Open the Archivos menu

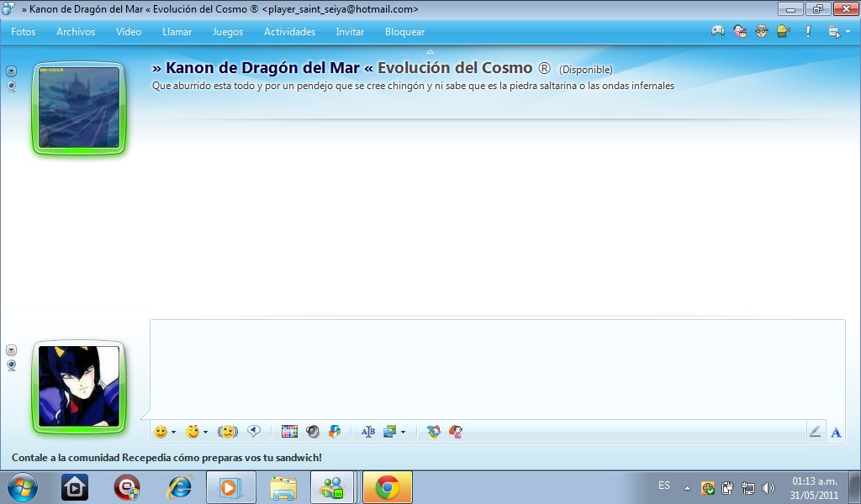[x=76, y=32]
